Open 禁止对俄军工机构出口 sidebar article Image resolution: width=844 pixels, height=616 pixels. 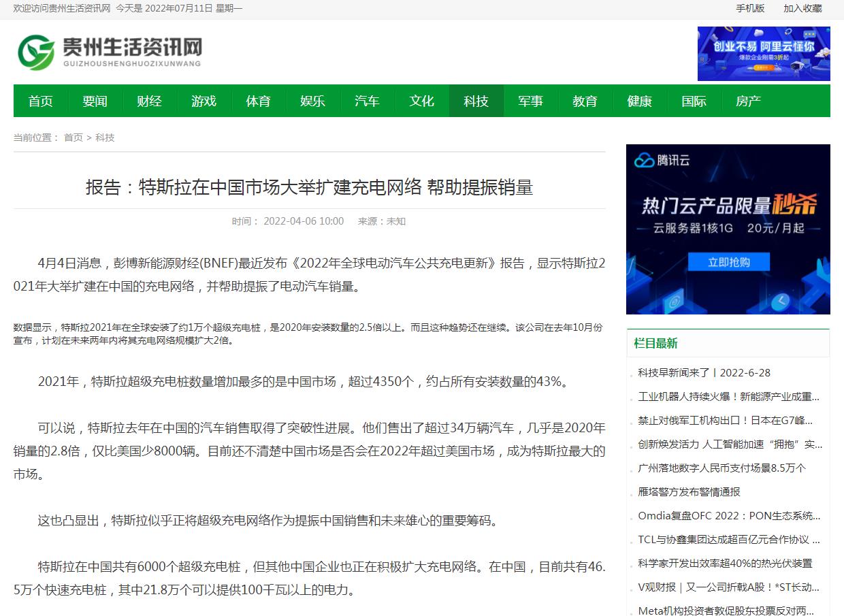(x=726, y=421)
